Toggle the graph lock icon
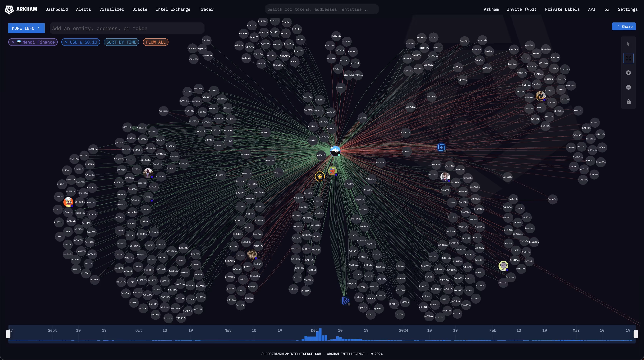The image size is (644, 360). [628, 102]
